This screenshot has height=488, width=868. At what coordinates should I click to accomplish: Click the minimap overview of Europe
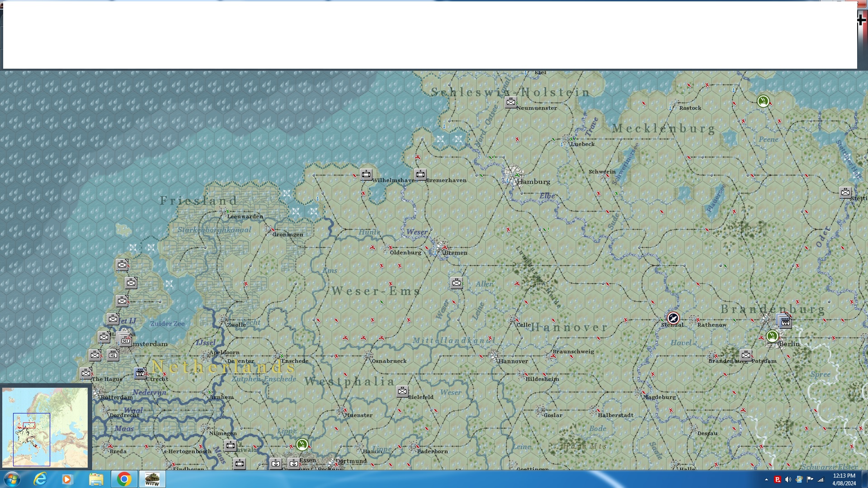[45, 427]
